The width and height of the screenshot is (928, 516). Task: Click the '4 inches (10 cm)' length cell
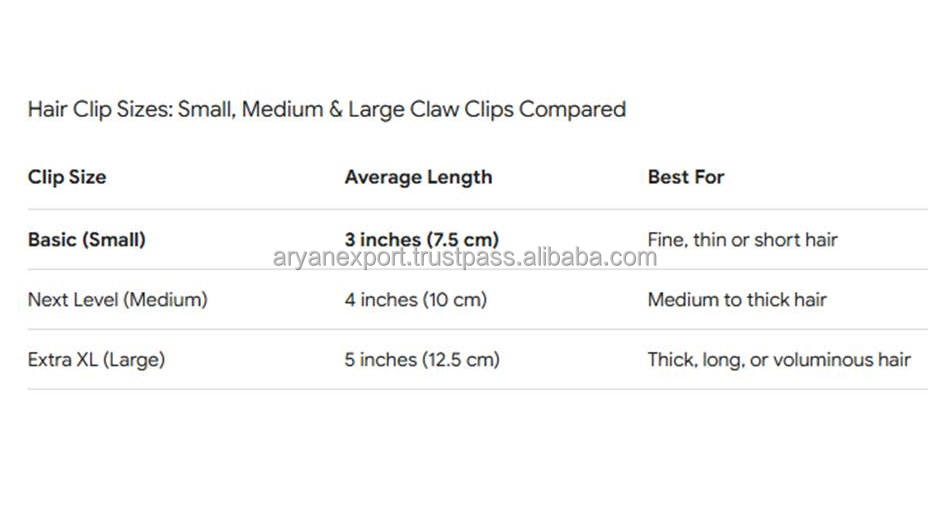pos(415,299)
